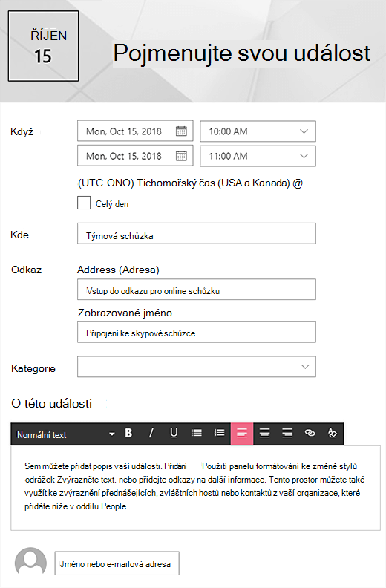
Task: Insert a numbered list
Action: [219, 433]
